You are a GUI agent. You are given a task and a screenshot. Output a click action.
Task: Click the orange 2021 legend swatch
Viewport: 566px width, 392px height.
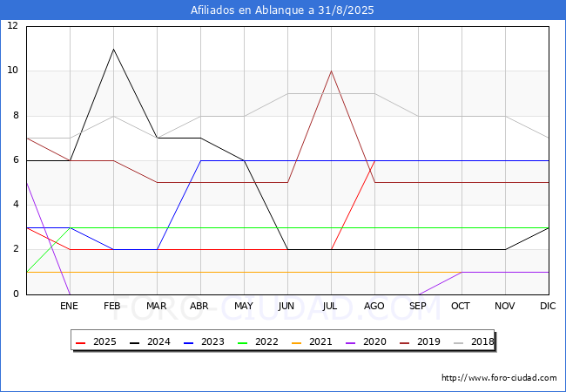[296, 342]
